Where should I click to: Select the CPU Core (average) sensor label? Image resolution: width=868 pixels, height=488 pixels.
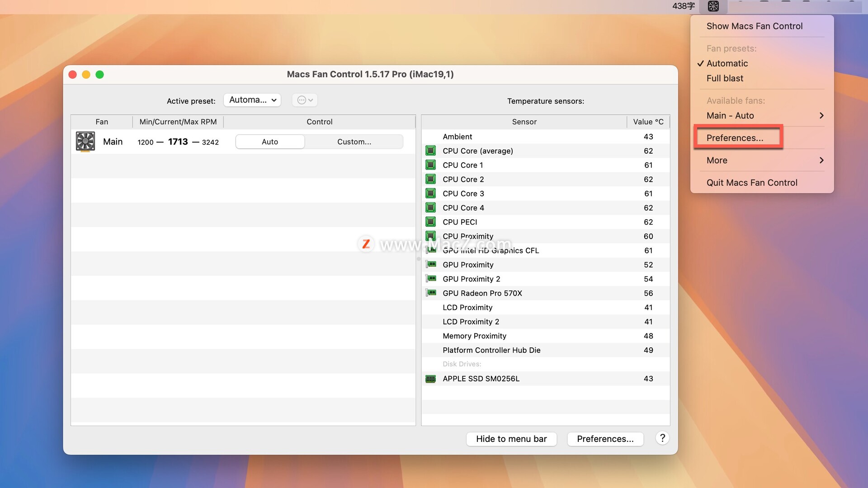(x=478, y=151)
